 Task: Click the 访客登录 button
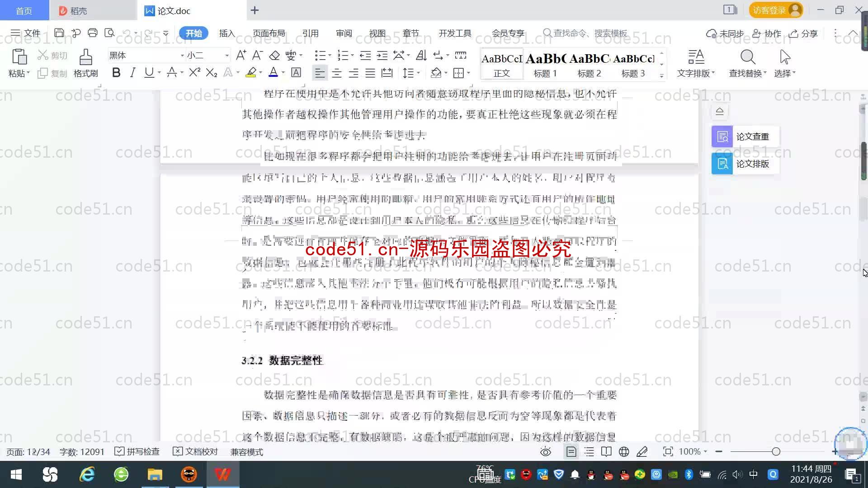coord(774,10)
